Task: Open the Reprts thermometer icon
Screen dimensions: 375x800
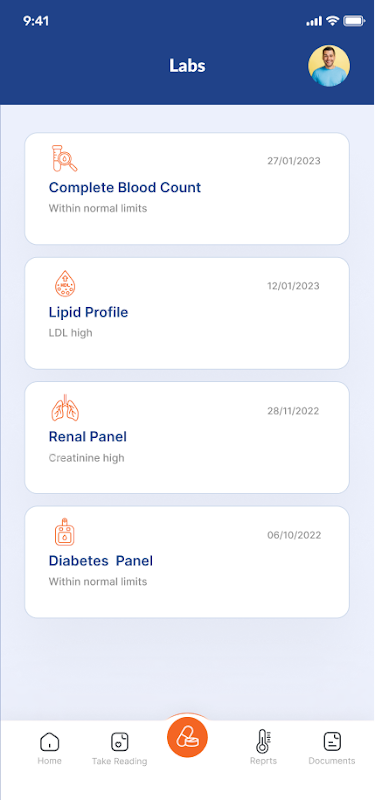Action: tap(263, 741)
